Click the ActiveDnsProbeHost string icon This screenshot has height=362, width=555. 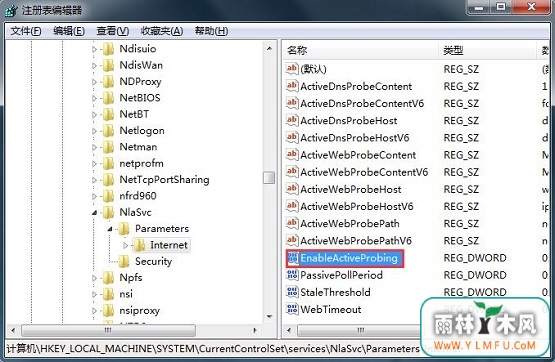pyautogui.click(x=292, y=120)
